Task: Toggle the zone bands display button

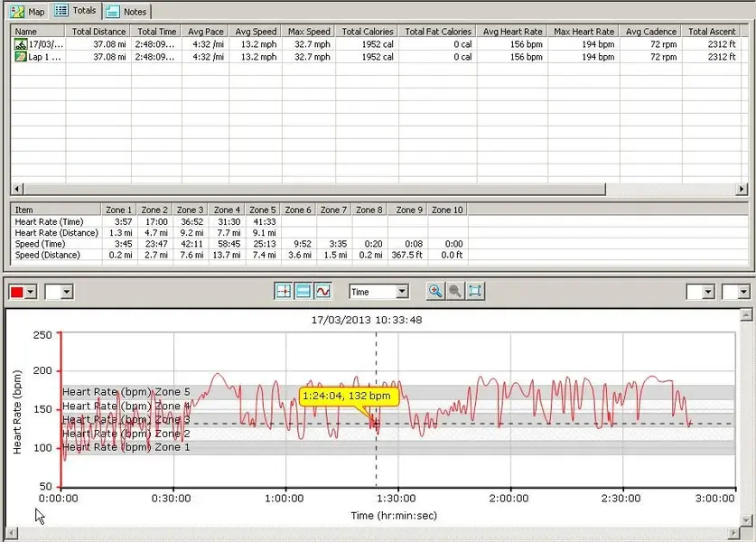Action: pos(303,291)
